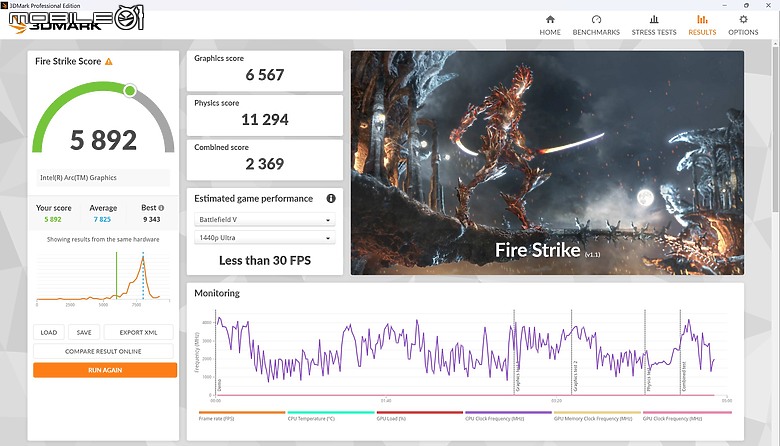The height and width of the screenshot is (446, 780).
Task: Click the Combined test marker line
Action: click(680, 352)
